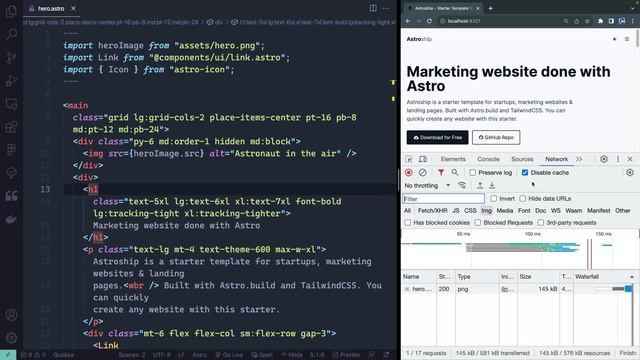The height and width of the screenshot is (360, 640).
Task: Click the localhost address bar
Action: (x=500, y=21)
